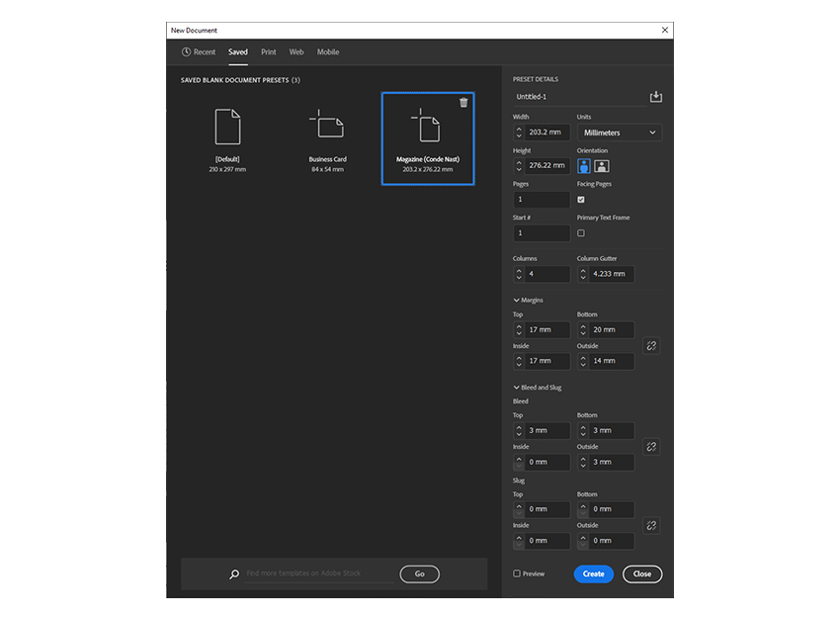840x618 pixels.
Task: Switch to the Recent tab
Action: 199,52
